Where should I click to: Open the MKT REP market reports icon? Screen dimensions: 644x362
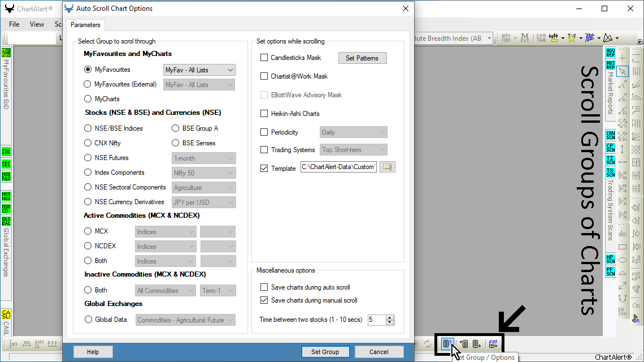tap(610, 65)
